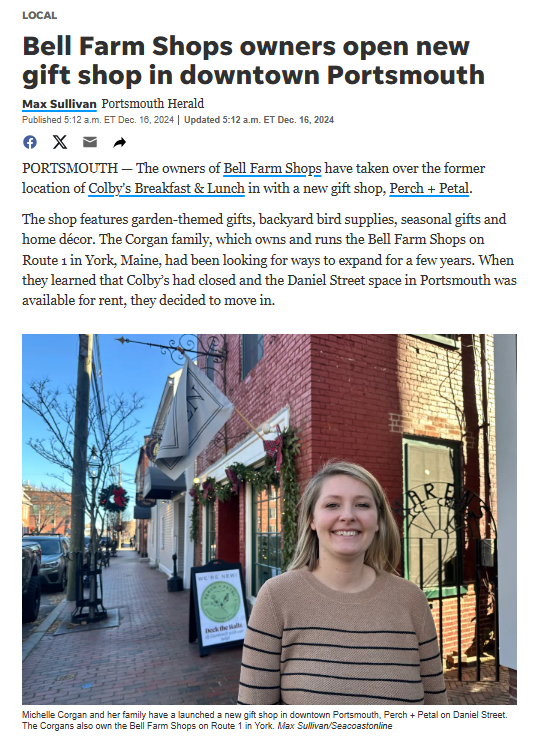Viewport: 534px width, 751px height.
Task: Click the photo of Michelle Corgan
Action: click(269, 519)
